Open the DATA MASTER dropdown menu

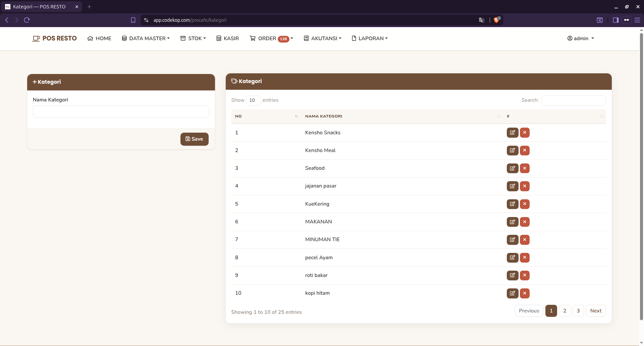pos(146,39)
